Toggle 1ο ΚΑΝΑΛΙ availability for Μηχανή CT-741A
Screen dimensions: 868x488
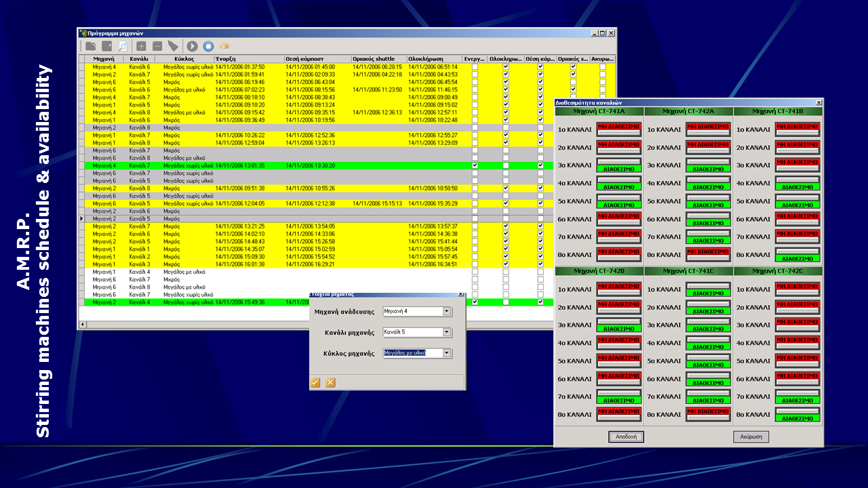(618, 129)
